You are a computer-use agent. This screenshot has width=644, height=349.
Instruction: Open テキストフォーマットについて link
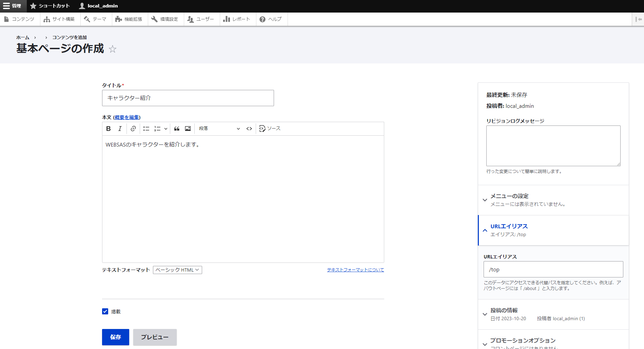coord(355,270)
